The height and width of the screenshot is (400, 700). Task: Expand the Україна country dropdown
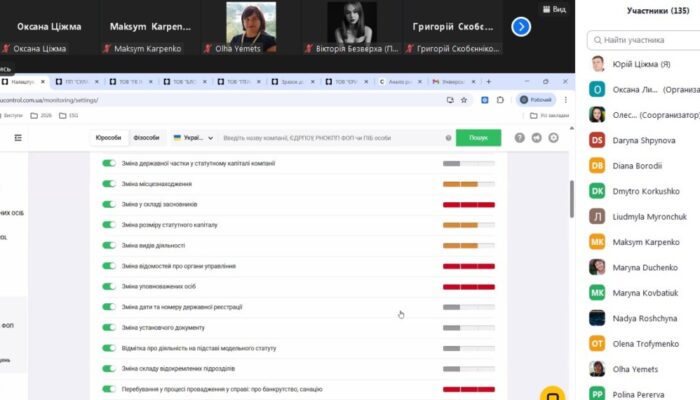click(189, 138)
